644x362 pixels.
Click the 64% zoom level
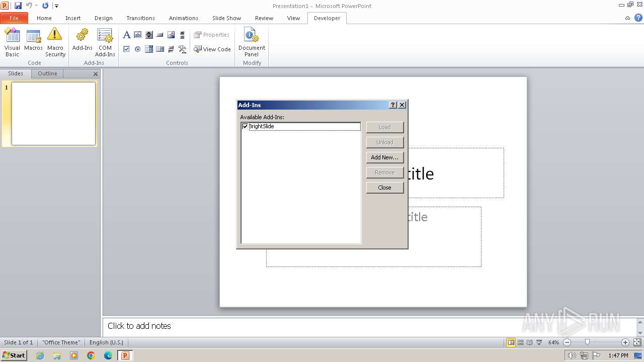553,342
